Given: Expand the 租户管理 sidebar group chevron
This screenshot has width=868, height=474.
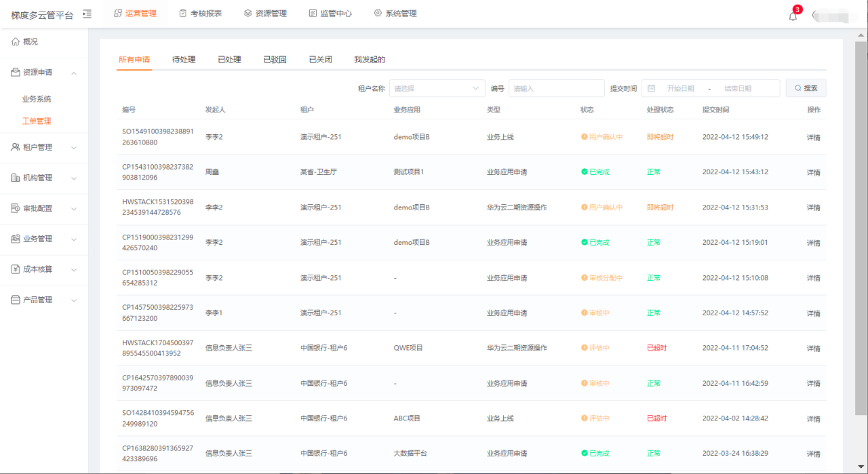Looking at the screenshot, I should [x=74, y=147].
